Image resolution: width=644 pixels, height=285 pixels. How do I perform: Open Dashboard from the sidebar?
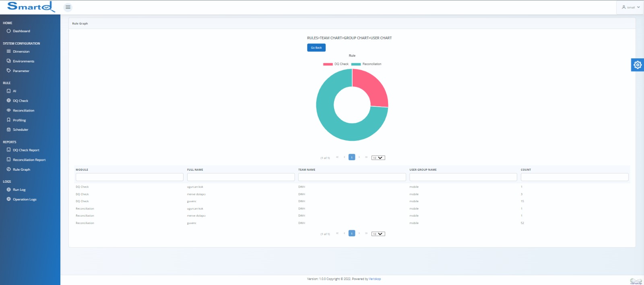[x=21, y=31]
